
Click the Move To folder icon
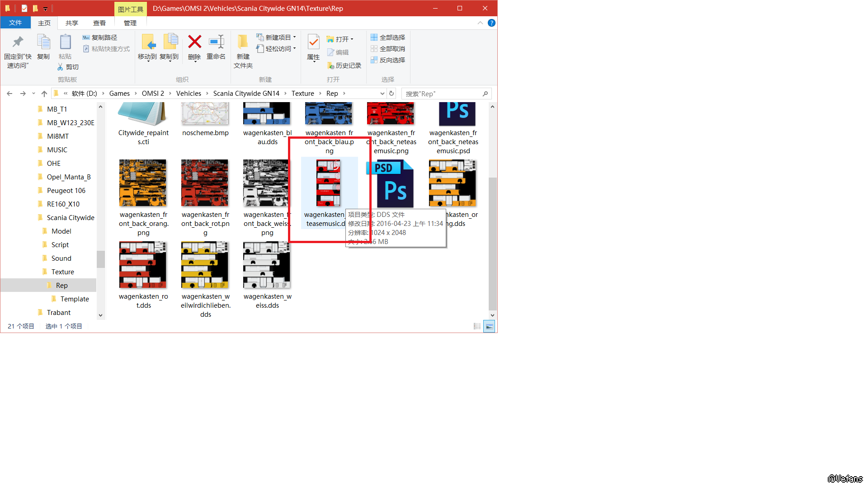point(147,42)
